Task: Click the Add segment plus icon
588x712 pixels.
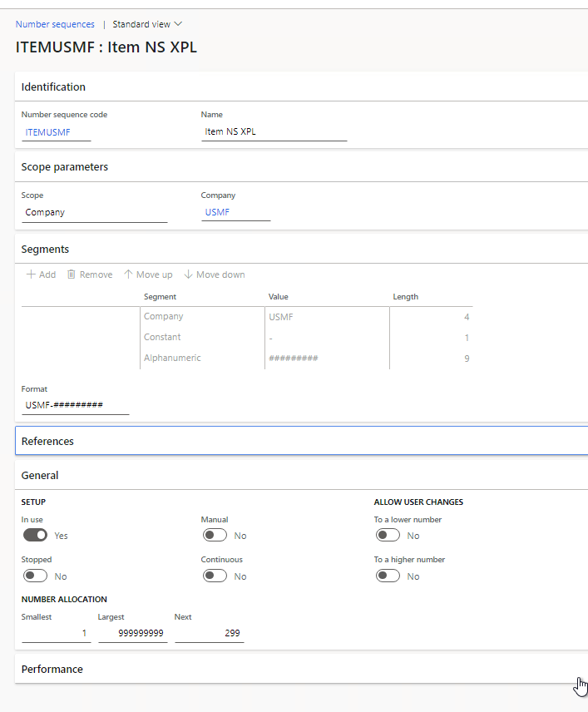Action: pos(31,274)
